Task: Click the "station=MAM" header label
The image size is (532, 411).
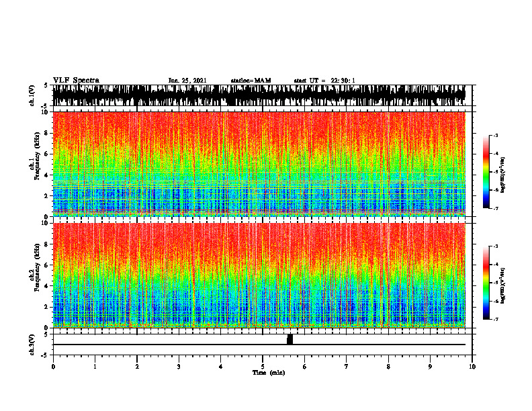Action: coord(251,81)
